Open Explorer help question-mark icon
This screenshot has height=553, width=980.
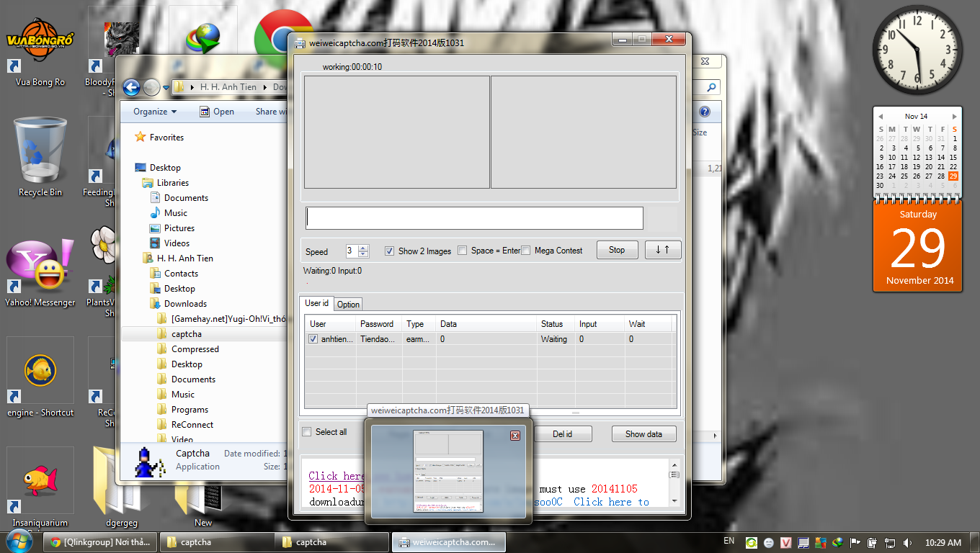coord(705,112)
